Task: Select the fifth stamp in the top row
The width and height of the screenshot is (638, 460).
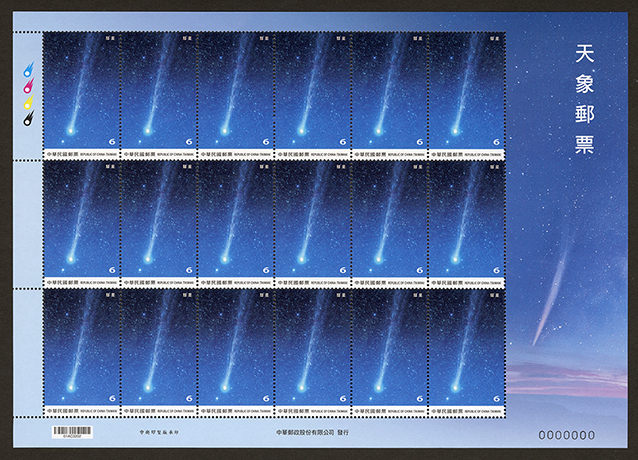Action: click(x=389, y=96)
